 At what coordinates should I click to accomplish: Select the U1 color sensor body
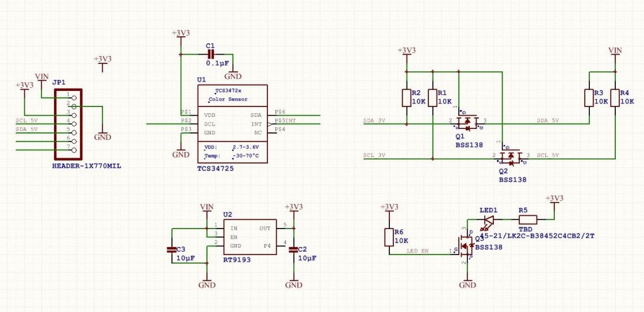[x=232, y=124]
